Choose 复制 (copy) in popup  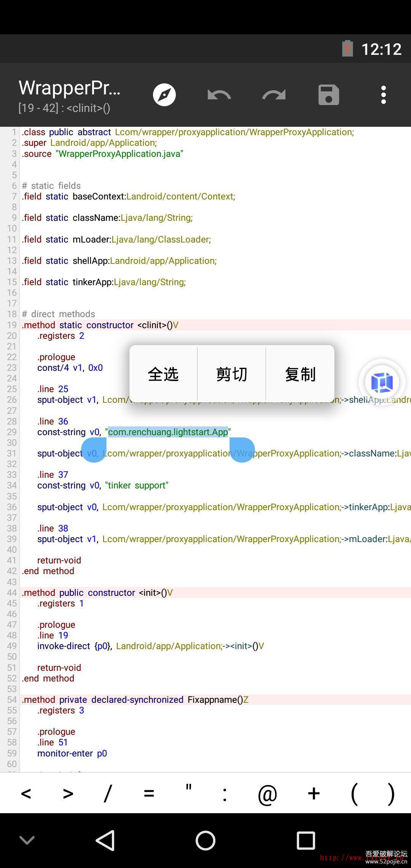pyautogui.click(x=300, y=374)
